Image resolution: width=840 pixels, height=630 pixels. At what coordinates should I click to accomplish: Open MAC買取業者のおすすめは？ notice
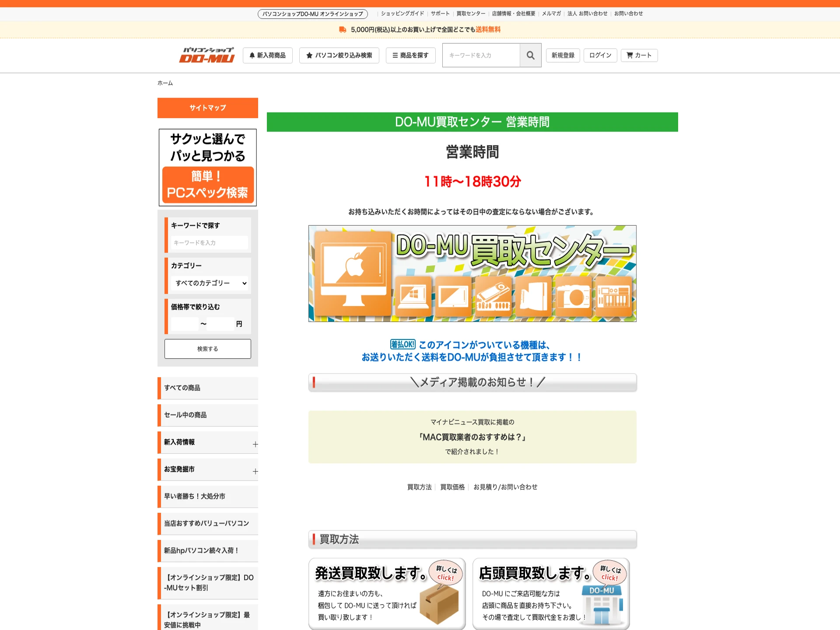472,437
